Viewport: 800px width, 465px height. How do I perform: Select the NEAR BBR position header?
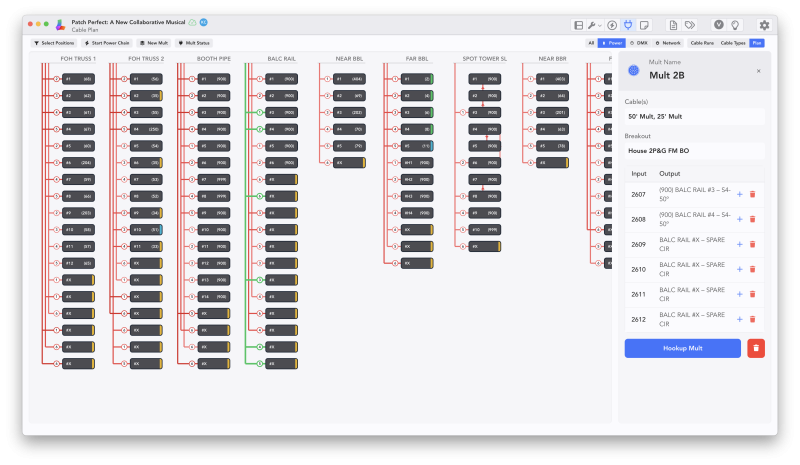click(x=553, y=59)
